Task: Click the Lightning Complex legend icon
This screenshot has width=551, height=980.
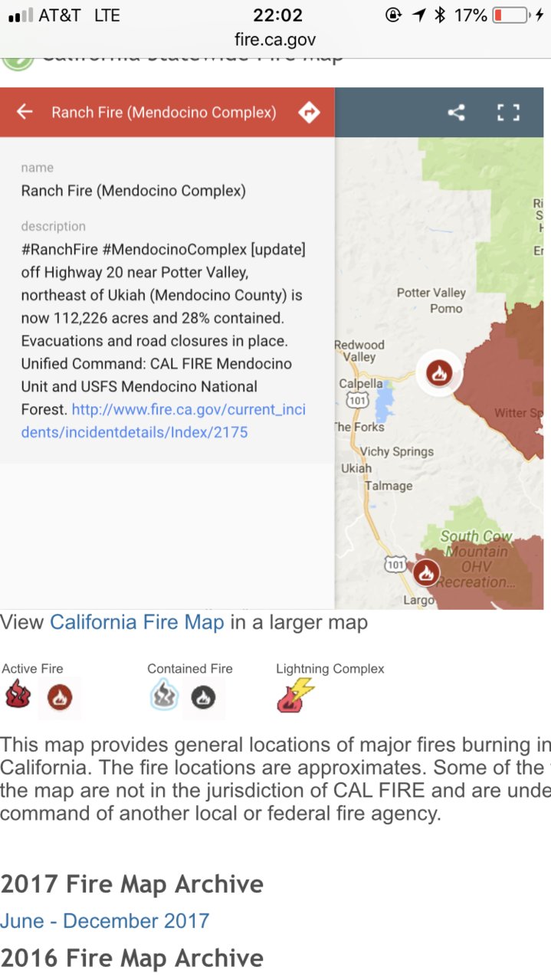Action: [295, 696]
